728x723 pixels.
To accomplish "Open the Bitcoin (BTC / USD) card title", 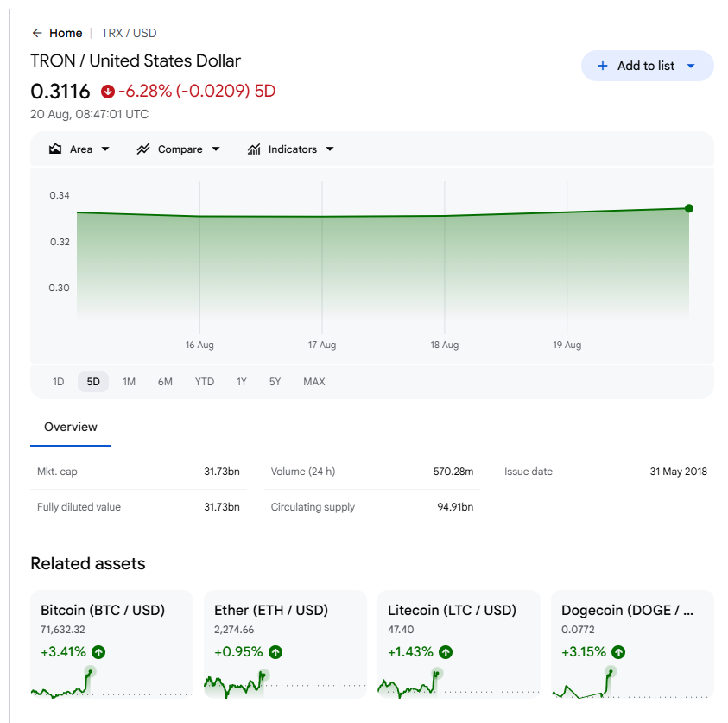I will click(x=103, y=610).
